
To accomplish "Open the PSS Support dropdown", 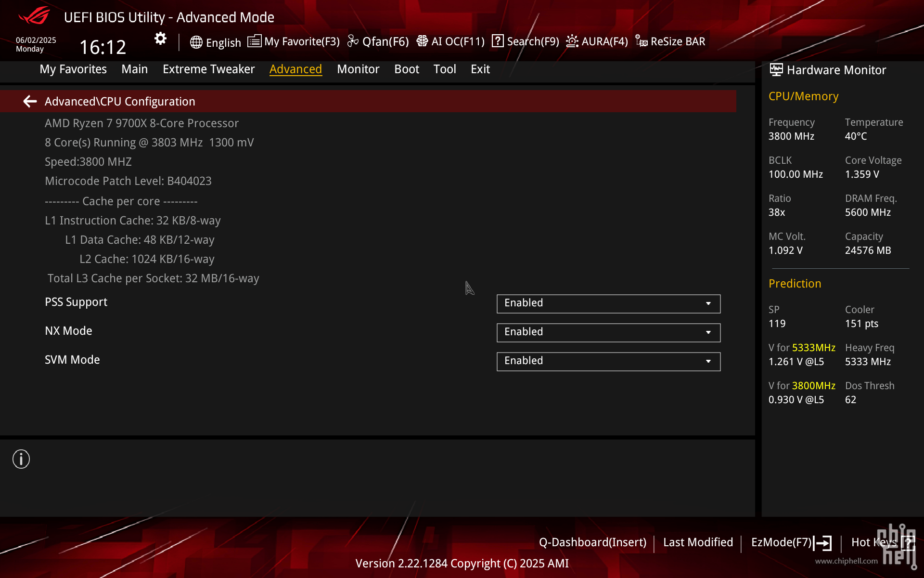I will click(x=608, y=303).
